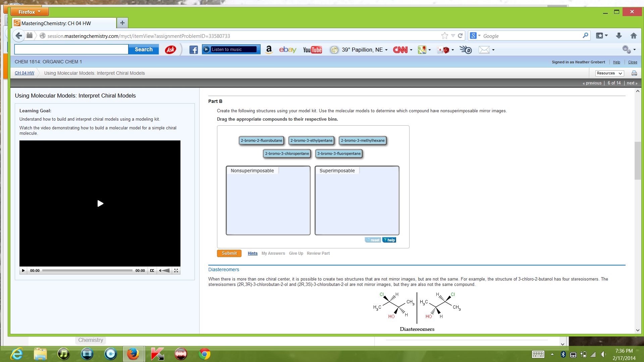Click the Submit button

pyautogui.click(x=229, y=253)
